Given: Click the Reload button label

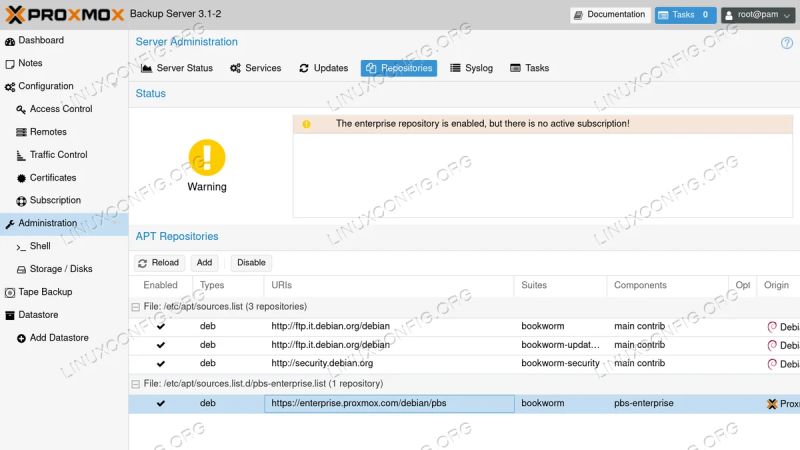Looking at the screenshot, I should 165,263.
